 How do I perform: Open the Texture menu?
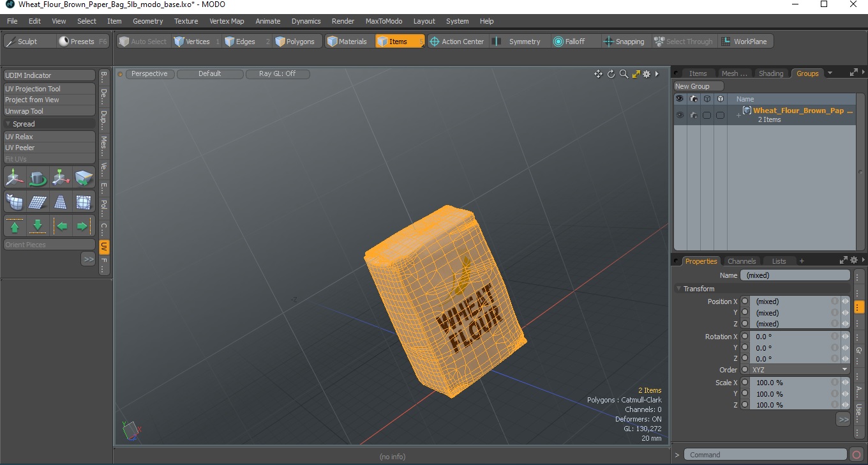coord(186,21)
